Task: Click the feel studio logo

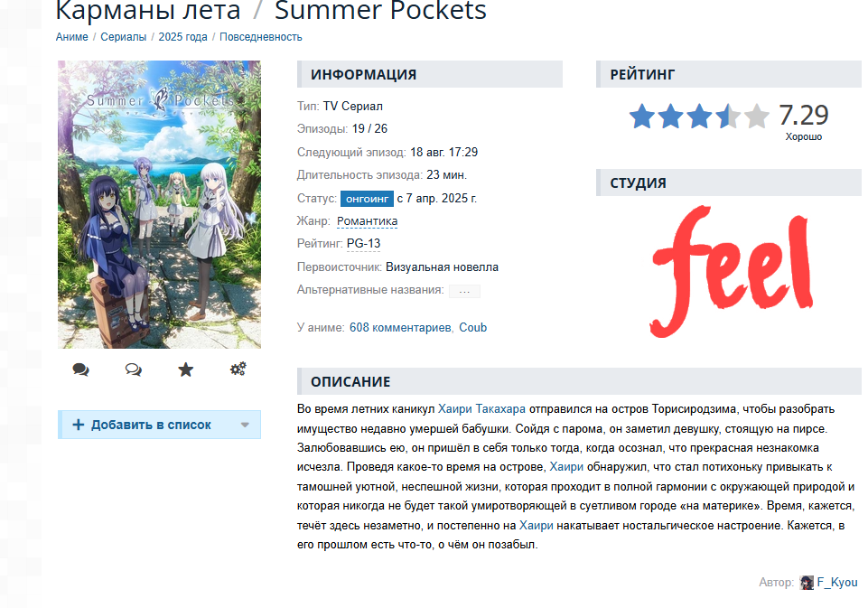Action: [x=733, y=271]
